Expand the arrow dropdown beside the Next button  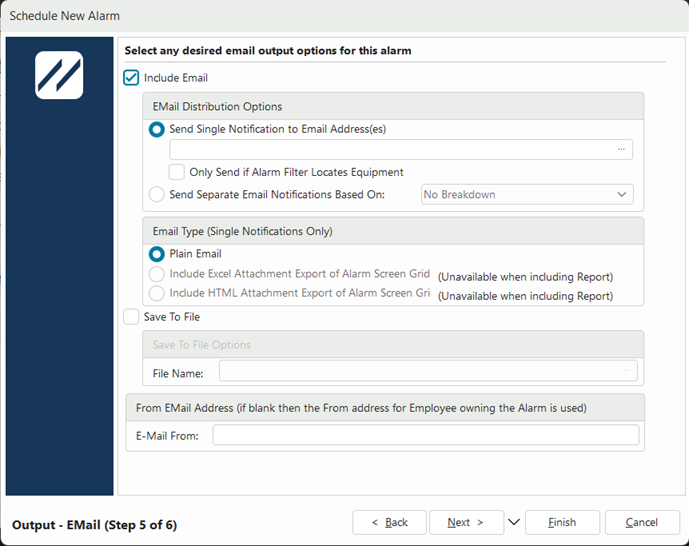[514, 522]
